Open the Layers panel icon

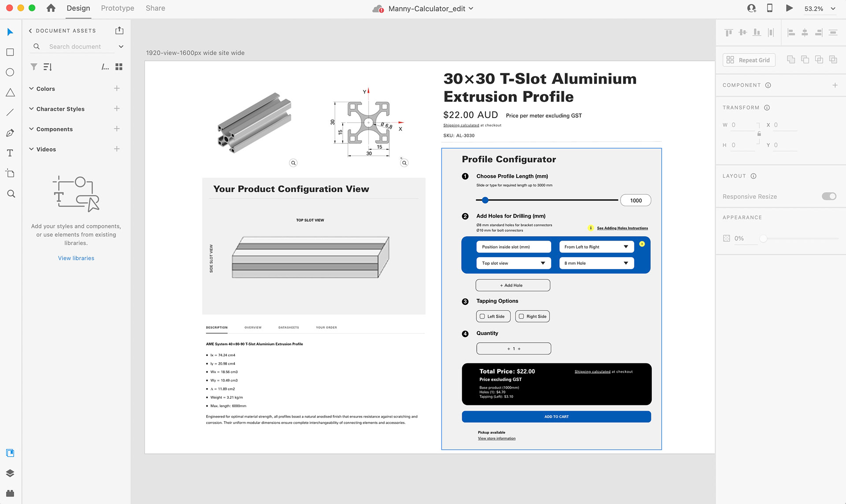10,473
